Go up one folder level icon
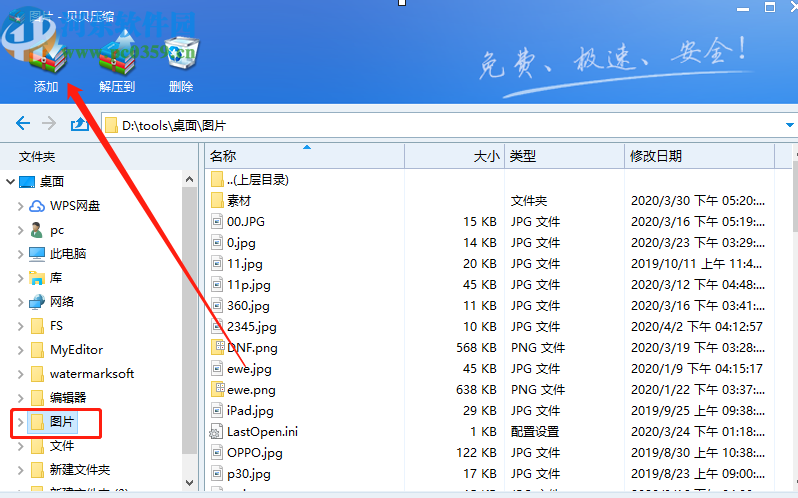The height and width of the screenshot is (498, 798). [79, 124]
